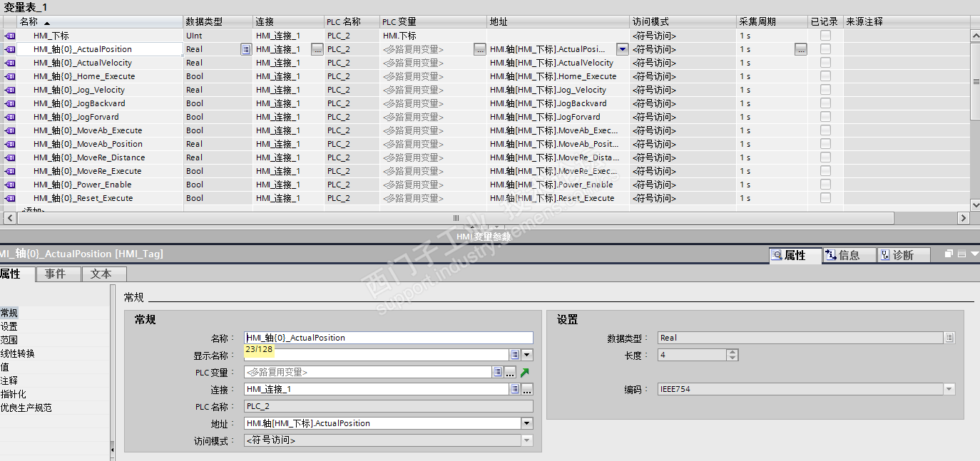Open data type list icon in the ActualPosition table row

point(246,49)
